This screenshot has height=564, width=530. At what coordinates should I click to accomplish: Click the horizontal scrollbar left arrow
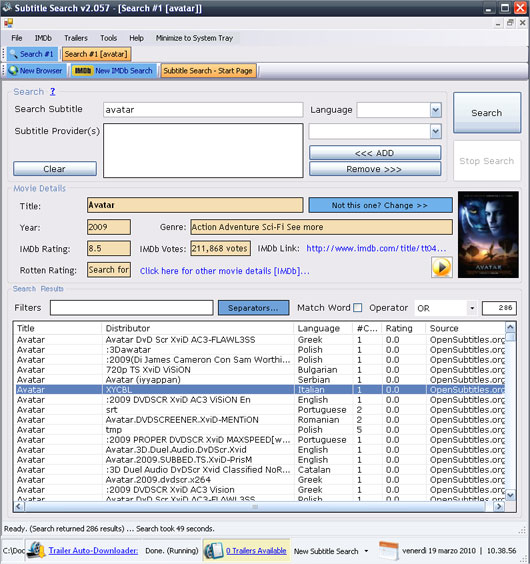[19, 506]
